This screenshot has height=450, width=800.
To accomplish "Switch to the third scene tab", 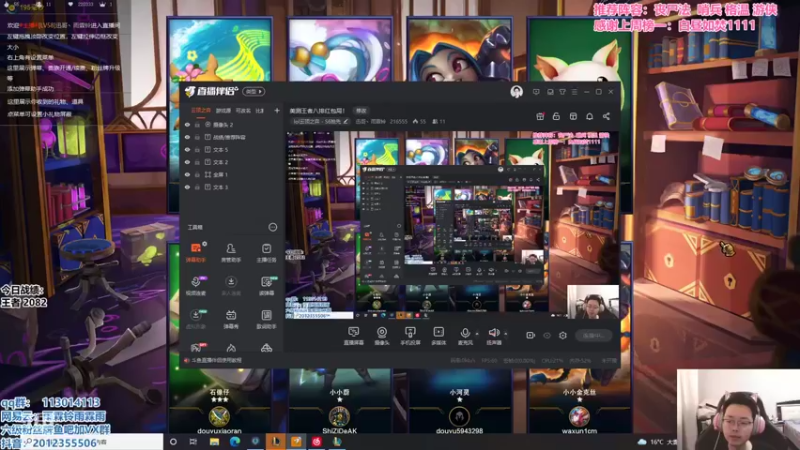I will click(243, 110).
